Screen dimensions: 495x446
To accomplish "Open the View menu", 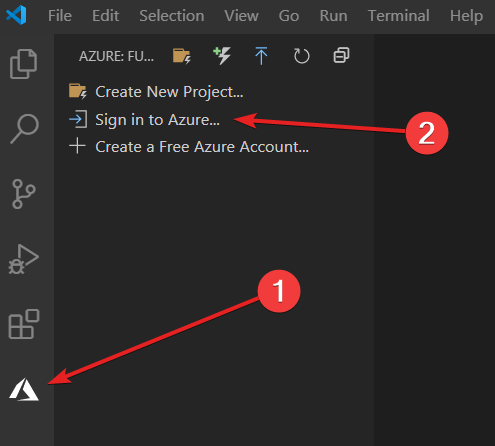I will pos(241,16).
